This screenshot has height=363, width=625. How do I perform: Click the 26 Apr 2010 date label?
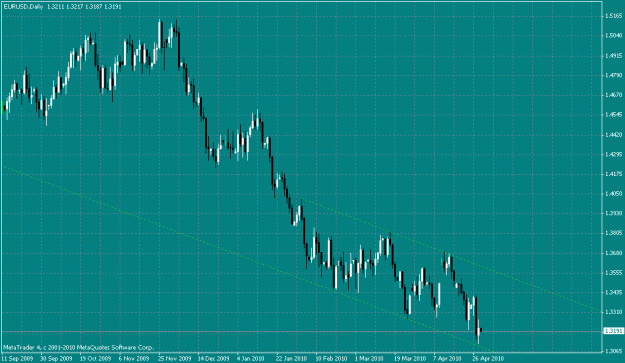pyautogui.click(x=488, y=359)
